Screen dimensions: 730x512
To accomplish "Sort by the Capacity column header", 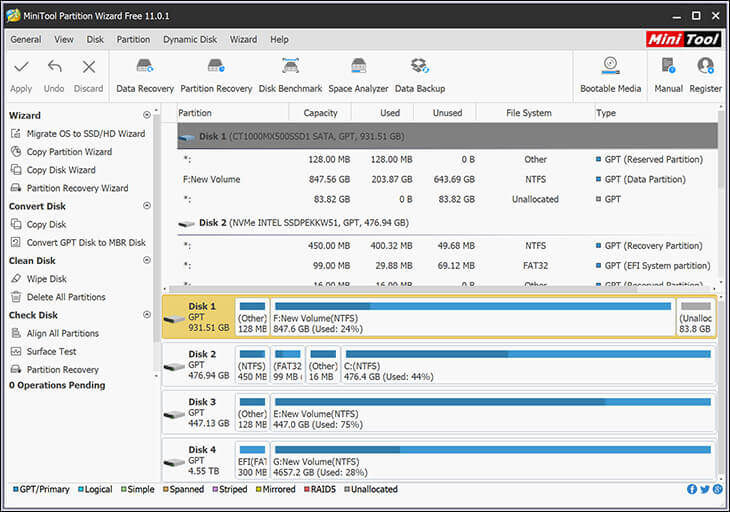I will coord(320,113).
